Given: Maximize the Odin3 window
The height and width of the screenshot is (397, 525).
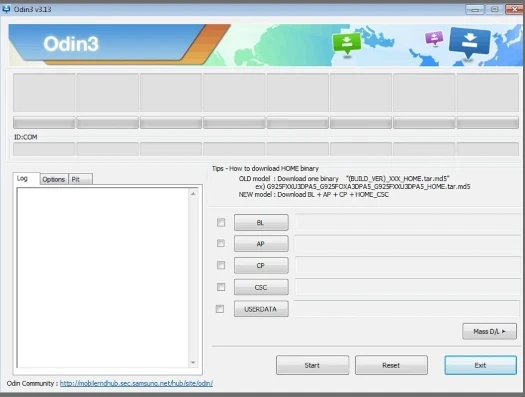Looking at the screenshot, I should [495, 9].
